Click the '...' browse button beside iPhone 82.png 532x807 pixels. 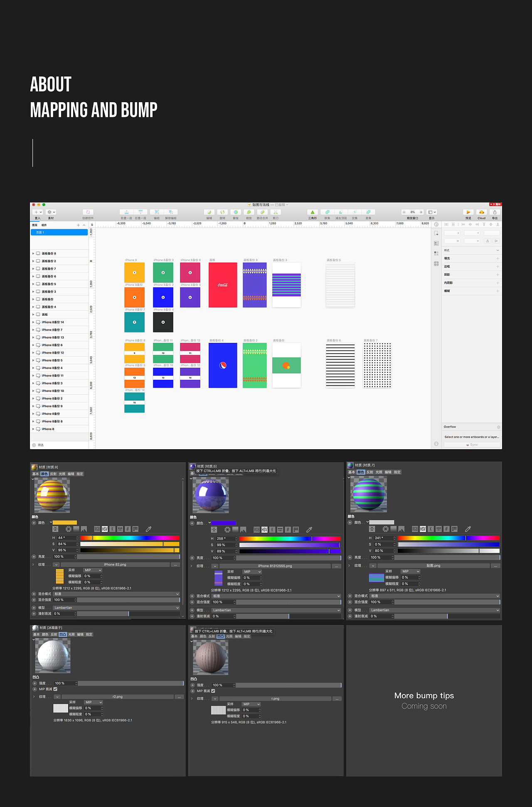pyautogui.click(x=175, y=565)
